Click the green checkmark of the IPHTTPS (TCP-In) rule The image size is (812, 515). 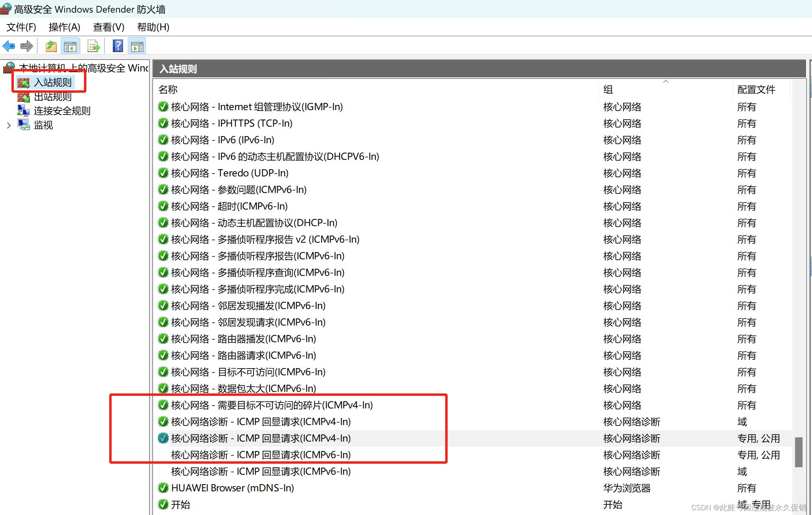pos(163,124)
